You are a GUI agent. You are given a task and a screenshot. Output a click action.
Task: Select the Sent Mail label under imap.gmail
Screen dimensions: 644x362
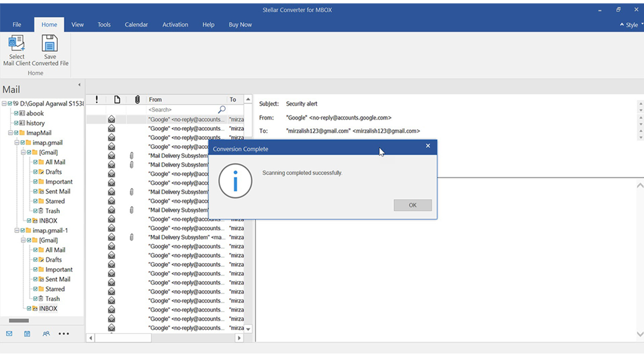58,191
